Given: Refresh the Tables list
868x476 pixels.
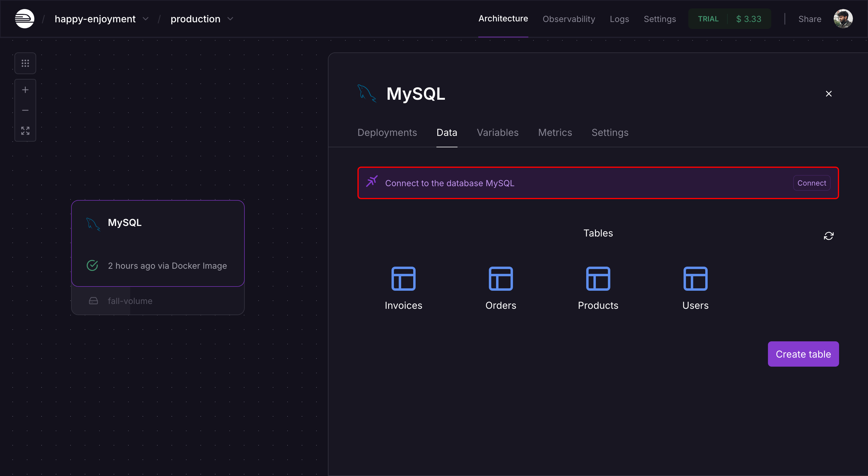Looking at the screenshot, I should (x=829, y=236).
